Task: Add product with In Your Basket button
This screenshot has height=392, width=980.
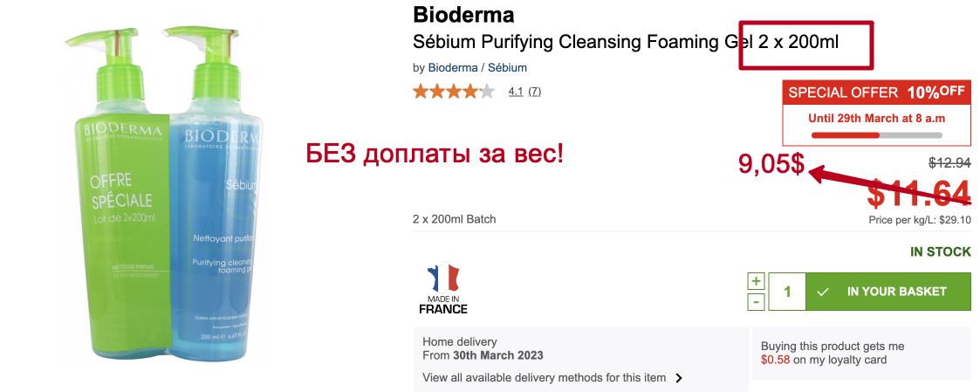Action: [x=887, y=292]
